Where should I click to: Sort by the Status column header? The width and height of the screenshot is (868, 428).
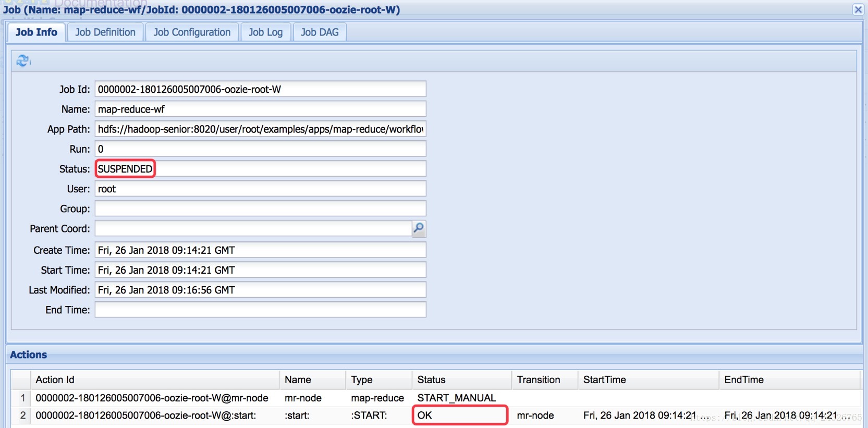click(462, 380)
